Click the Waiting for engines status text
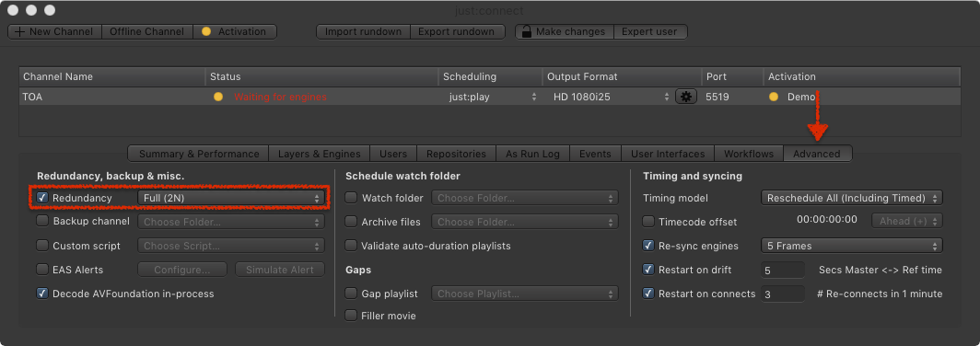This screenshot has width=980, height=346. tap(280, 97)
